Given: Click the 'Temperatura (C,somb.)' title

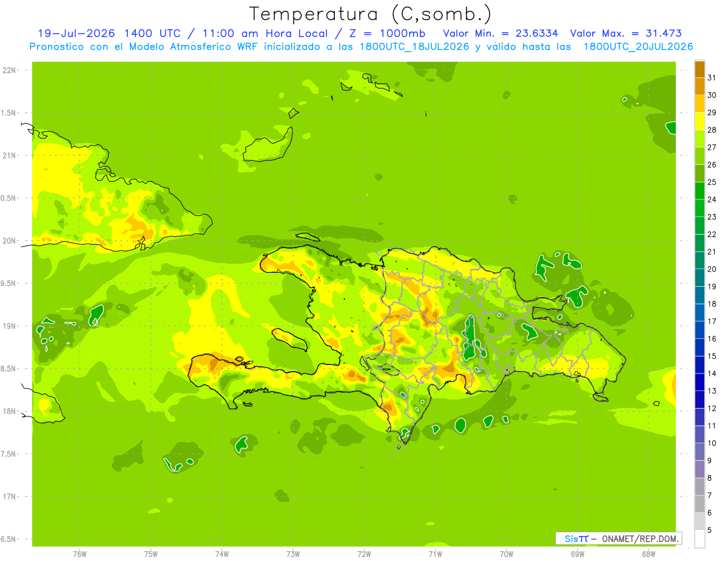Looking at the screenshot, I should pyautogui.click(x=370, y=15).
